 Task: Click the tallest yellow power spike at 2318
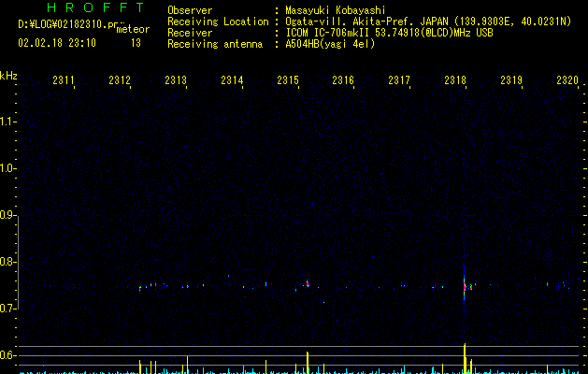pyautogui.click(x=465, y=358)
